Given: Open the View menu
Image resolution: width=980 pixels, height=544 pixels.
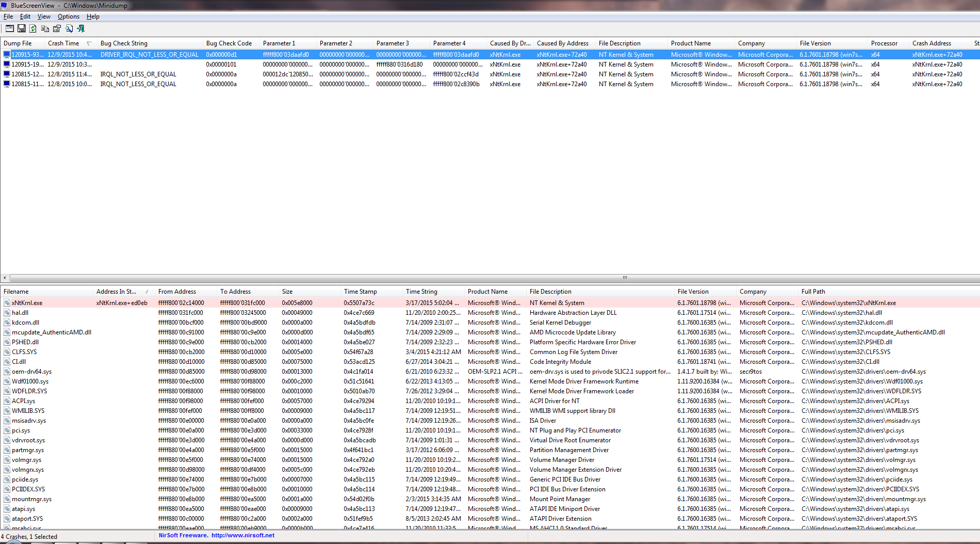Looking at the screenshot, I should (x=44, y=17).
